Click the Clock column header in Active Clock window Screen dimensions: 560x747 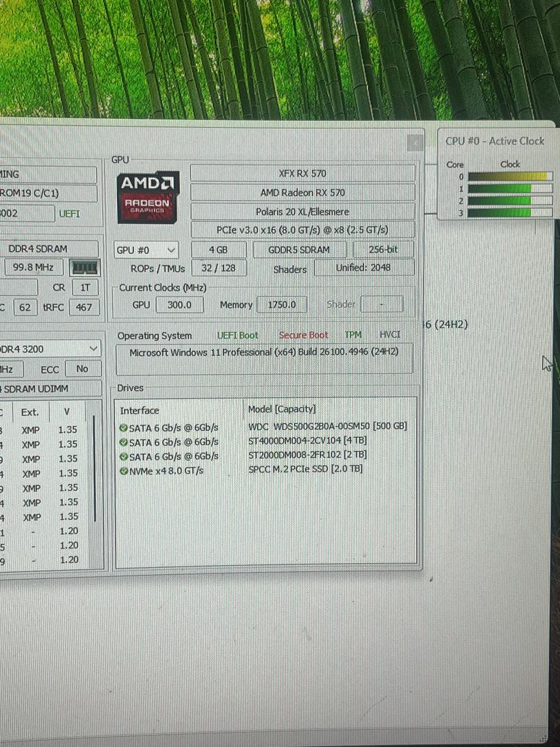coord(510,165)
